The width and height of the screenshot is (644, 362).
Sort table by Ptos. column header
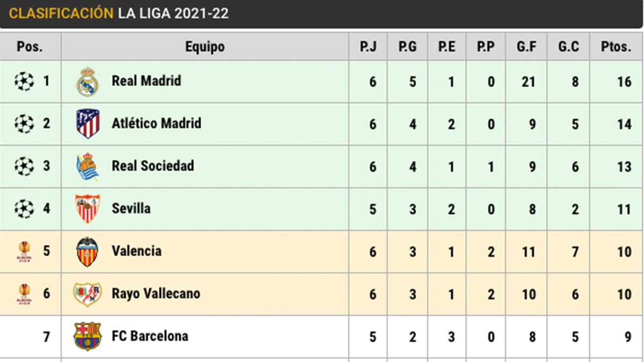click(616, 47)
